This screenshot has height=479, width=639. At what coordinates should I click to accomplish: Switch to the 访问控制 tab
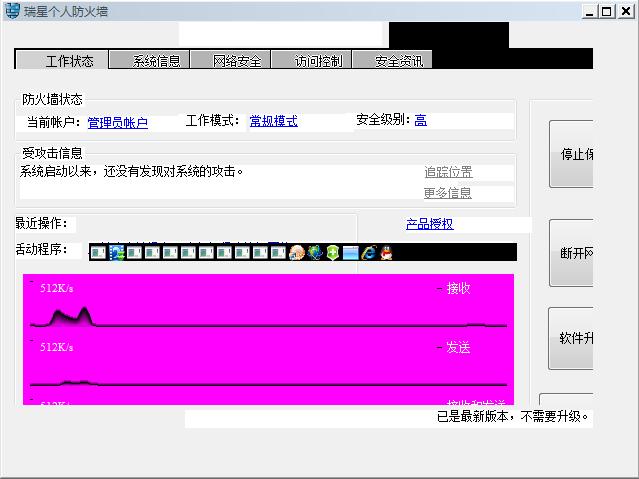pyautogui.click(x=311, y=60)
